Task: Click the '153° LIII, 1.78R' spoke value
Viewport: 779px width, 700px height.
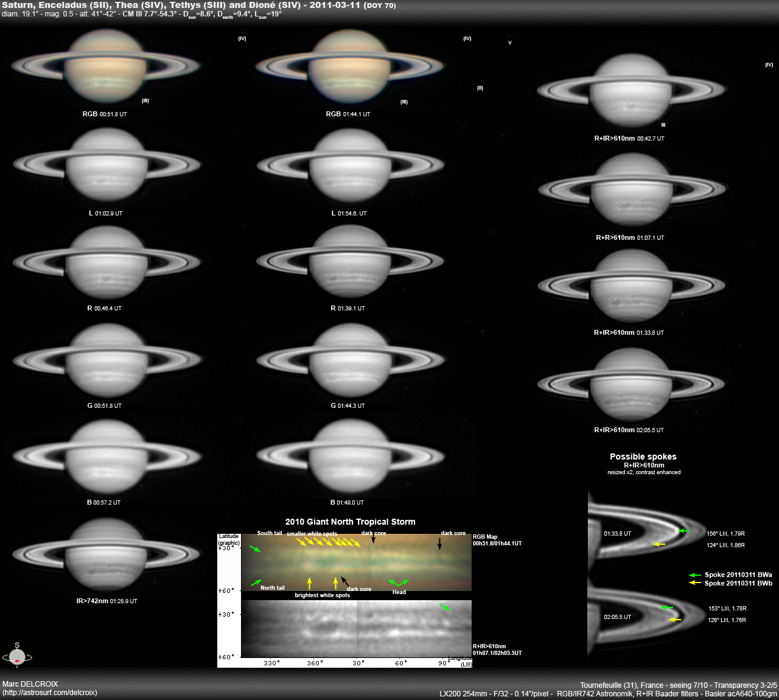Action: (x=727, y=609)
